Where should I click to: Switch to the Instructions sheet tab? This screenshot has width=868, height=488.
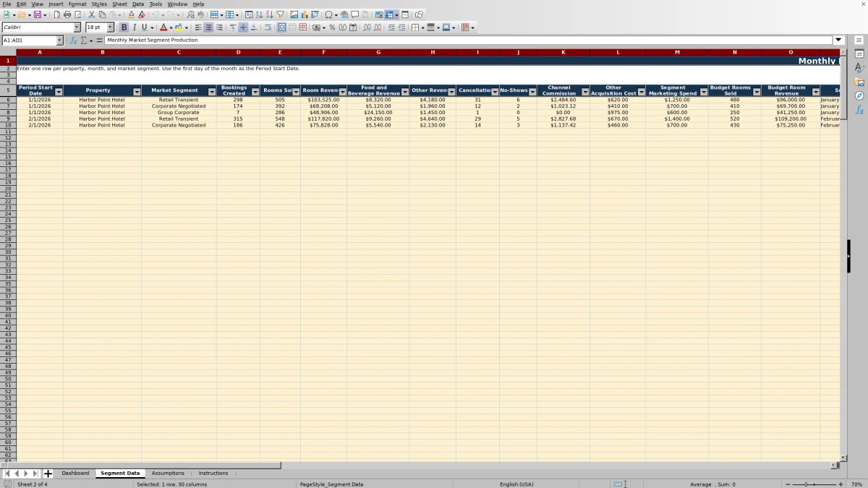[x=213, y=473]
